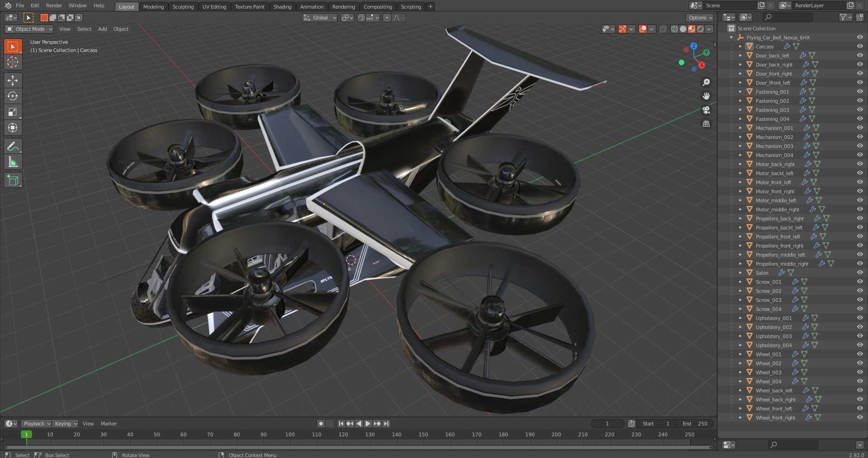The image size is (868, 458).
Task: Toggle use preview range clock icon
Action: point(632,424)
